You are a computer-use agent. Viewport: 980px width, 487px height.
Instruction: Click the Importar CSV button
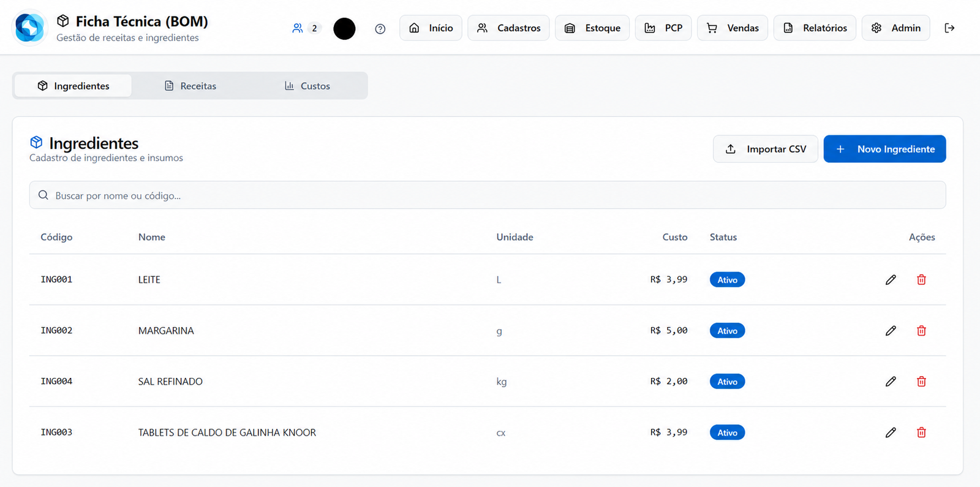766,149
